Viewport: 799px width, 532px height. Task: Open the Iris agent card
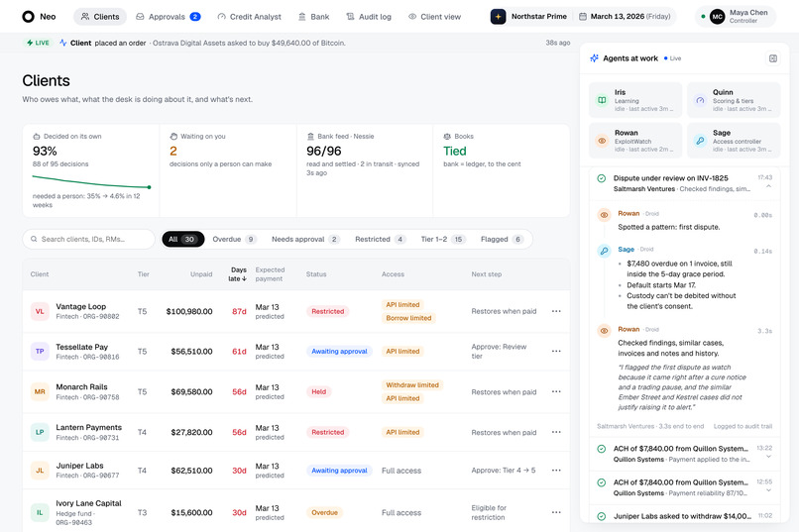(635, 100)
